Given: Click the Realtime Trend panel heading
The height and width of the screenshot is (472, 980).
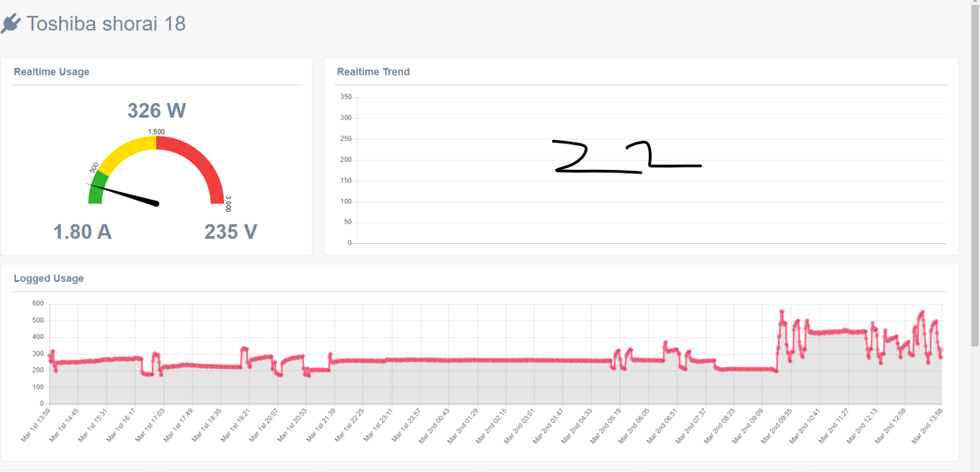Looking at the screenshot, I should [x=373, y=72].
